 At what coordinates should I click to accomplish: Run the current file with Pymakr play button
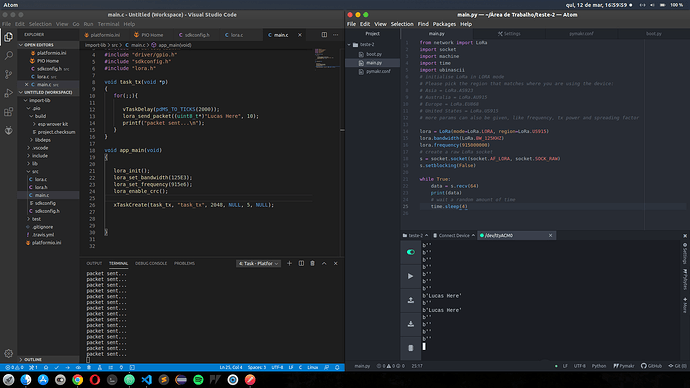[x=411, y=276]
